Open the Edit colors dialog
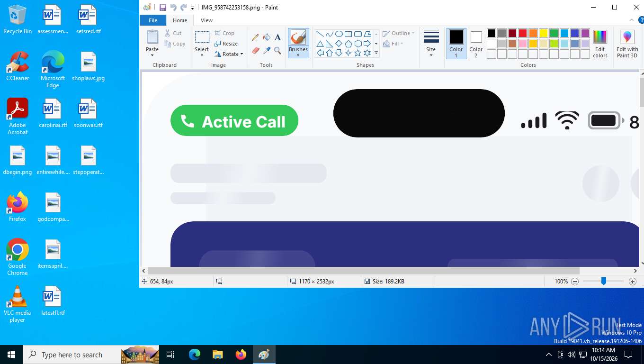 (600, 44)
